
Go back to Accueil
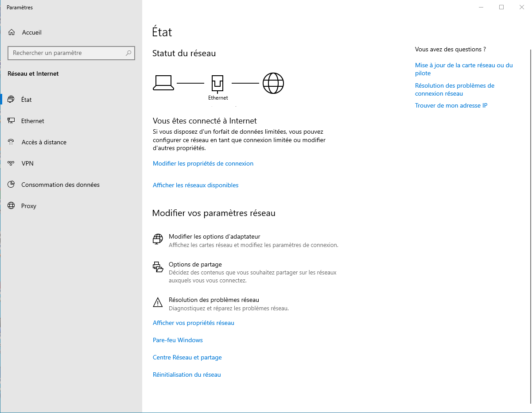tap(71, 32)
